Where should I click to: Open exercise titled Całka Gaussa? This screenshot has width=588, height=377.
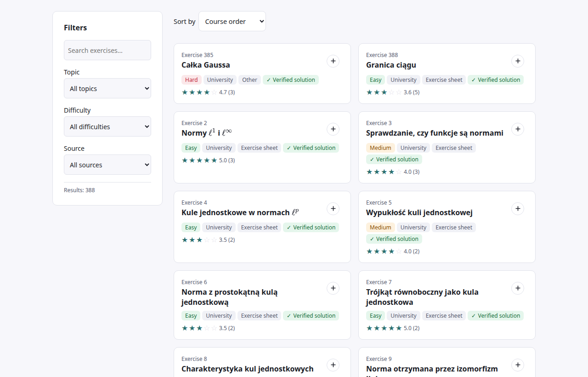pyautogui.click(x=206, y=65)
